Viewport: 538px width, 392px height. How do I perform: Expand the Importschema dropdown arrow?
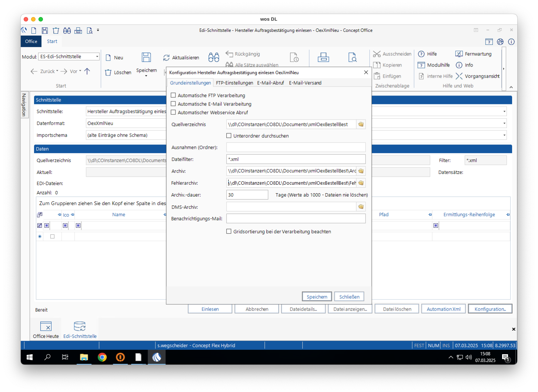(x=504, y=135)
